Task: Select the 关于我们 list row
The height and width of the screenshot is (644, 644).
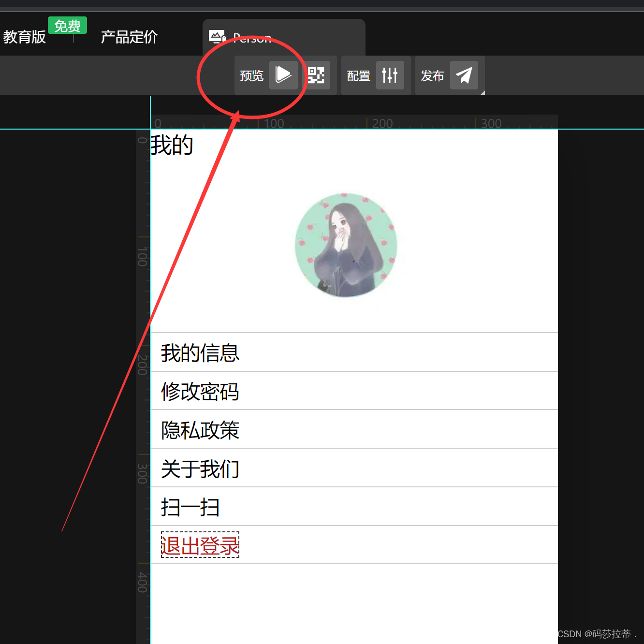Action: point(354,468)
